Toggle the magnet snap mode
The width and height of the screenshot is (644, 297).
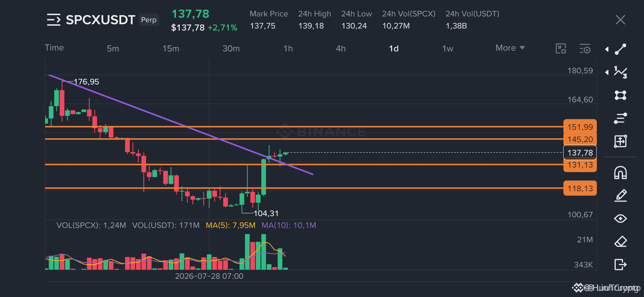[620, 173]
